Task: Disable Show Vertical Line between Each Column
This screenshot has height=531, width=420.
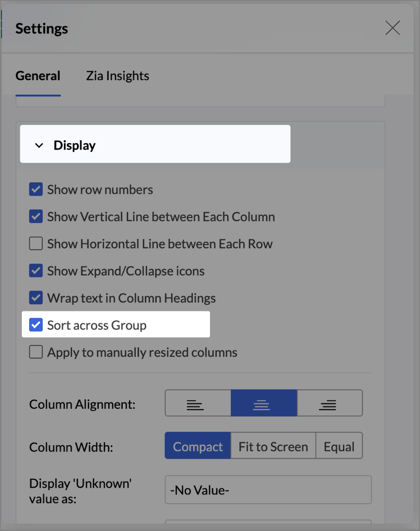Action: click(x=36, y=216)
